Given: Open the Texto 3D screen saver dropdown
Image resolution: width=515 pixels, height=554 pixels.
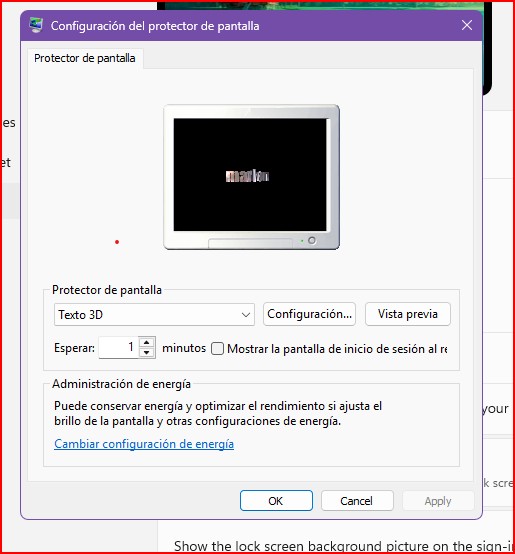Looking at the screenshot, I should (154, 314).
